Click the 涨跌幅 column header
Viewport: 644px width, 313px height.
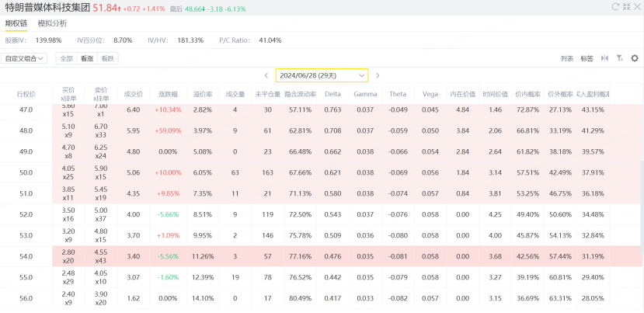[168, 94]
